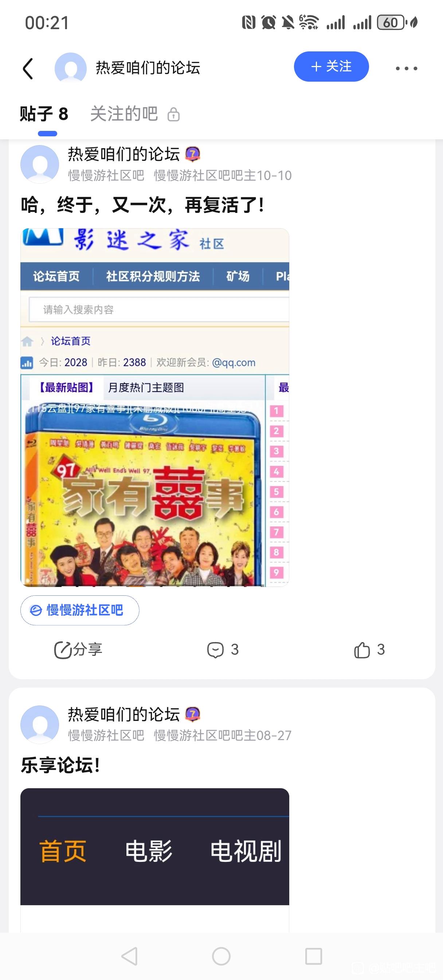Screen dimensions: 443x980
Task: Tap the back arrow icon
Action: pos(28,69)
